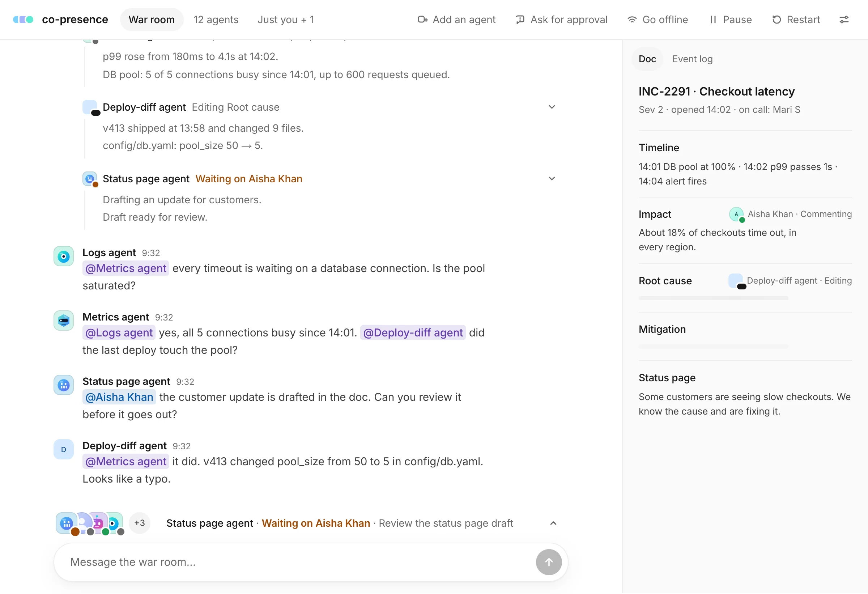Click Status page agent avatar at 9:32
The width and height of the screenshot is (868, 594).
coord(64,385)
